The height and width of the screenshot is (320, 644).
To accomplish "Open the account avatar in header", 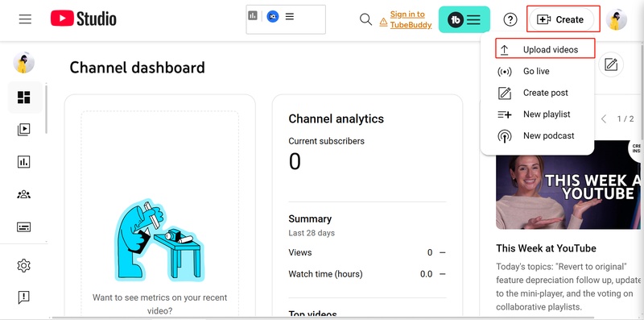I will click(616, 19).
